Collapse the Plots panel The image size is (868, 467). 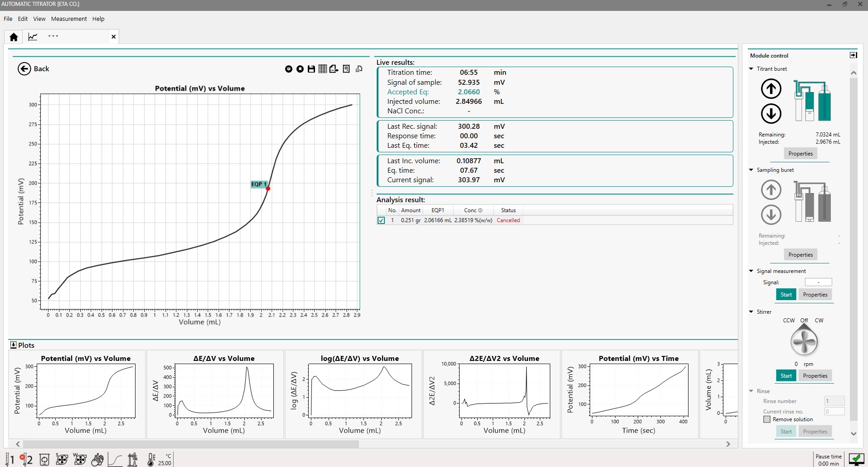pyautogui.click(x=13, y=345)
